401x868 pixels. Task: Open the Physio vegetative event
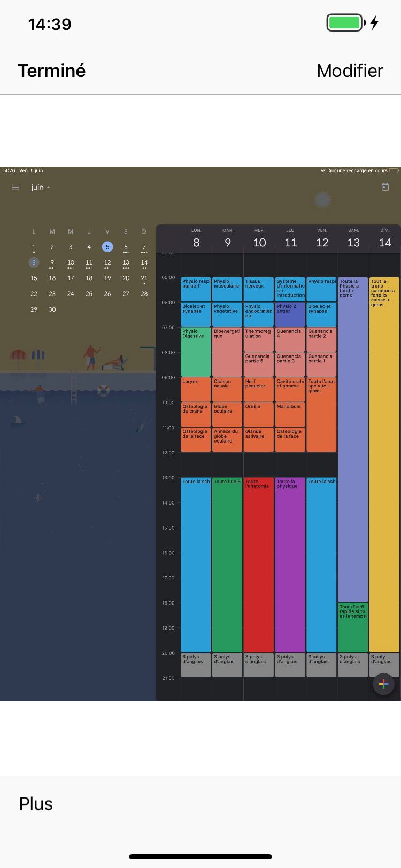(227, 314)
